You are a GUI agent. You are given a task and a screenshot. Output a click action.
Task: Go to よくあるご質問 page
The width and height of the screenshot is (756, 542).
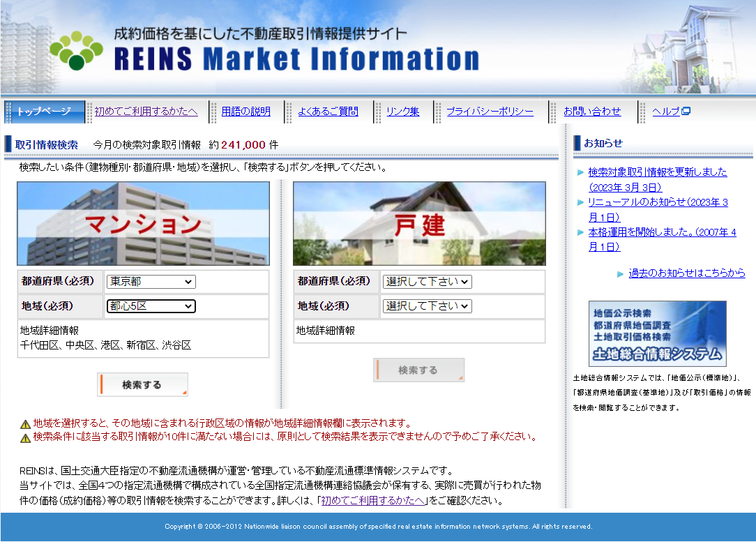coord(328,112)
